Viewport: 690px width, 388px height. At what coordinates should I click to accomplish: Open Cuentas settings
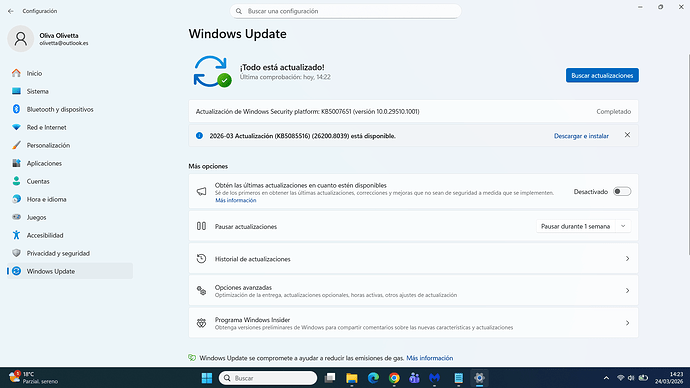tap(70, 181)
